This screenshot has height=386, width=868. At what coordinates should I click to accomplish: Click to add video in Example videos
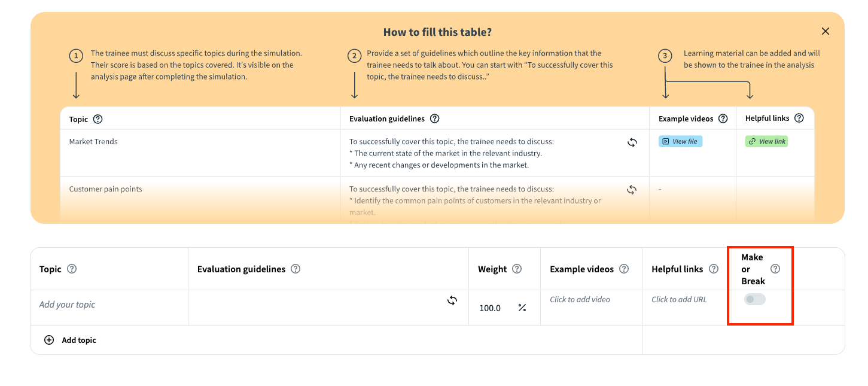click(x=580, y=299)
